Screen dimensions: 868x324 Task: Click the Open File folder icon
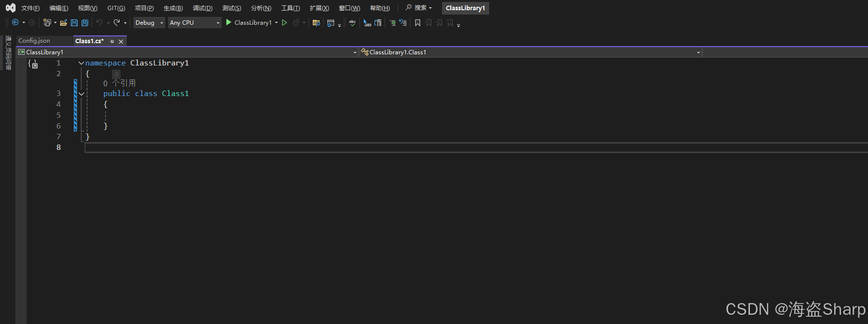[x=63, y=23]
